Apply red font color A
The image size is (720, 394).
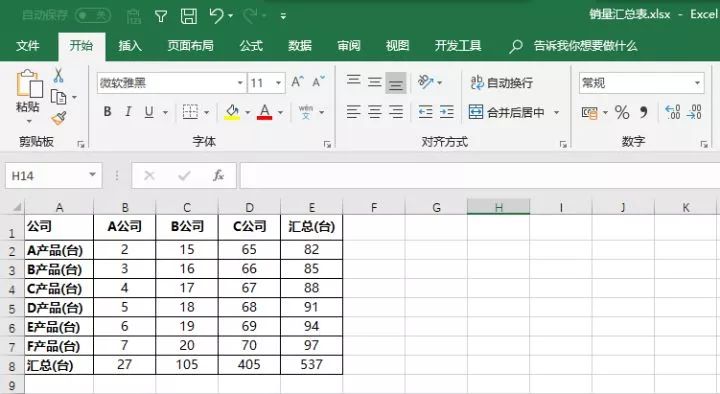[264, 112]
